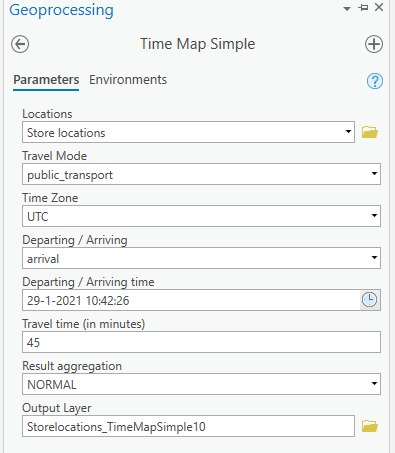Viewport: 395px width, 453px height.
Task: Click the Output Layer name field
Action: click(188, 426)
